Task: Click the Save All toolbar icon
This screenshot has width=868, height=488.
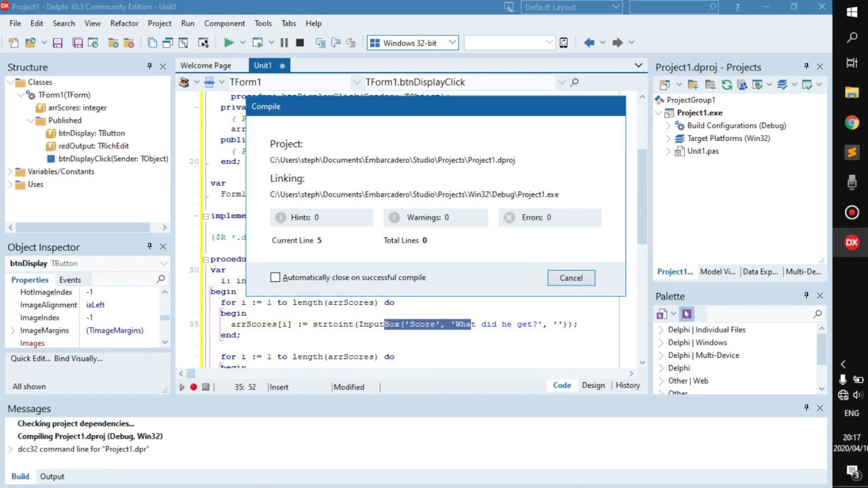Action: [78, 43]
